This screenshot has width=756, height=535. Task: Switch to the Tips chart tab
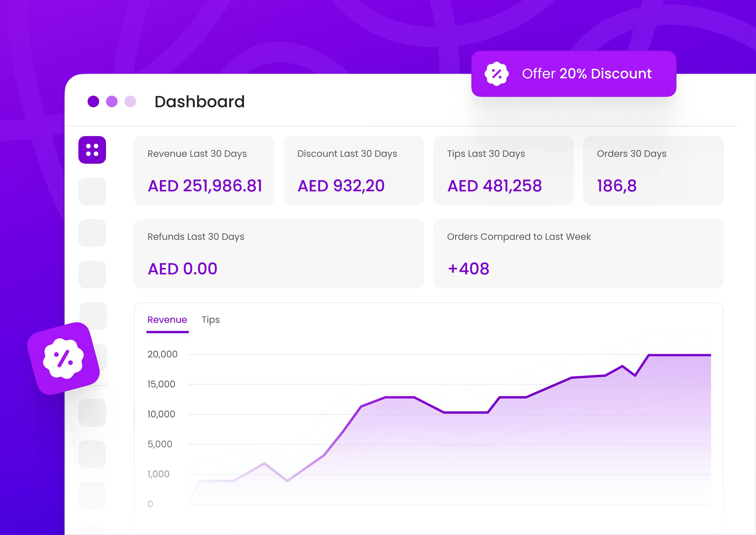coord(211,320)
